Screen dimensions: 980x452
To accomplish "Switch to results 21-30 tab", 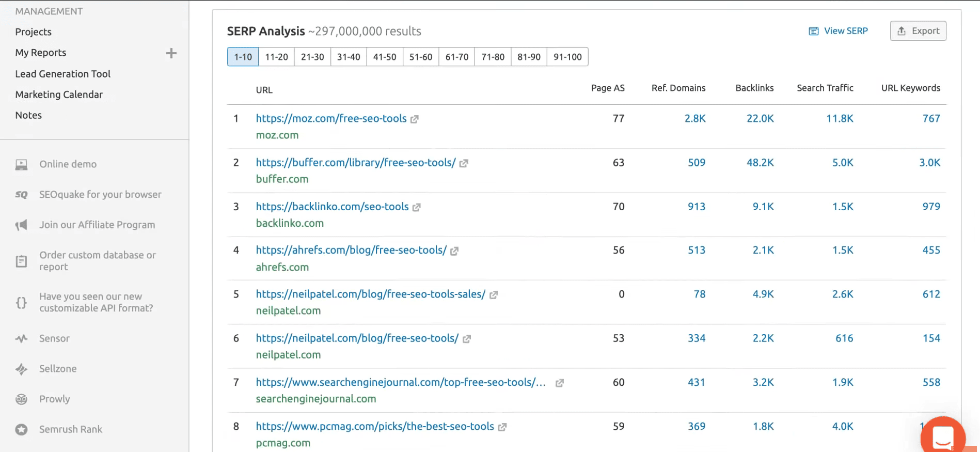I will pos(312,57).
